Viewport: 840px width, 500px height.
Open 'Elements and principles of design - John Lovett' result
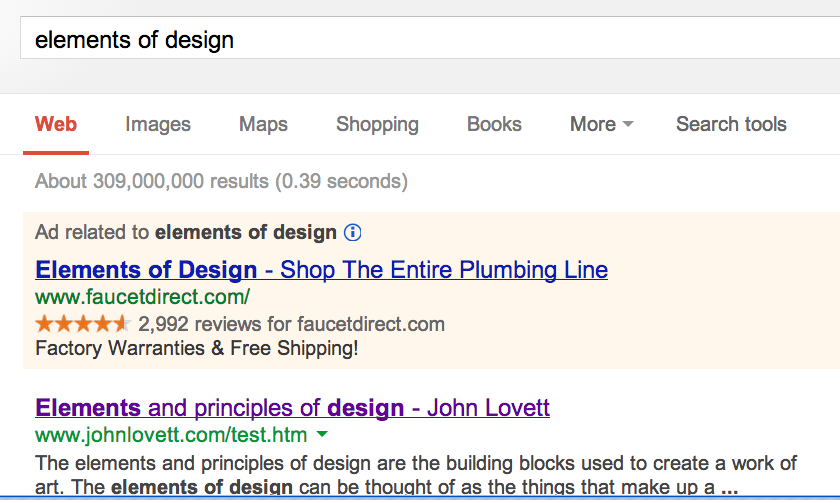pos(292,408)
